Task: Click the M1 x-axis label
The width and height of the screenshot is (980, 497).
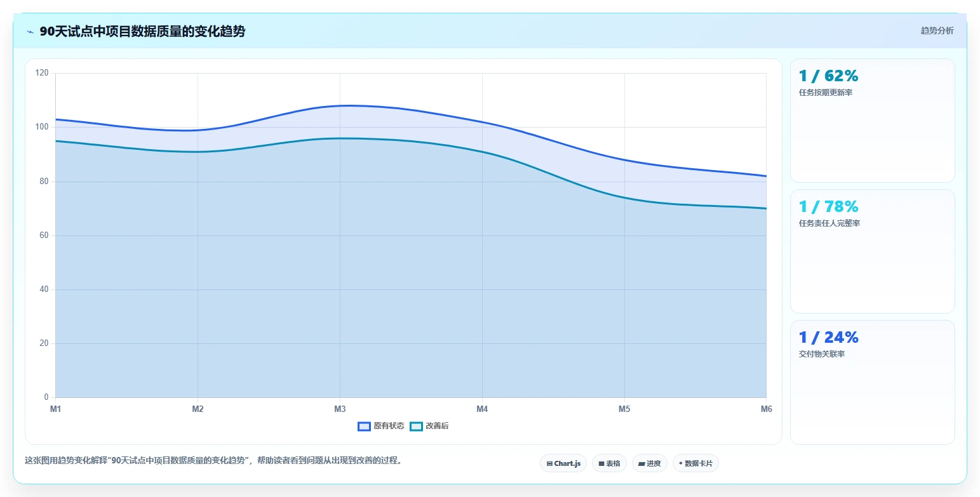Action: [56, 409]
